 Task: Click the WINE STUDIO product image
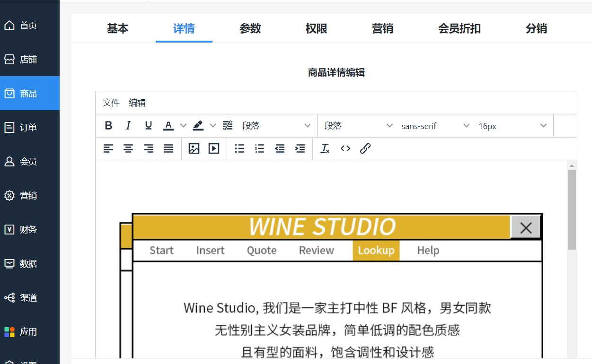(331, 286)
